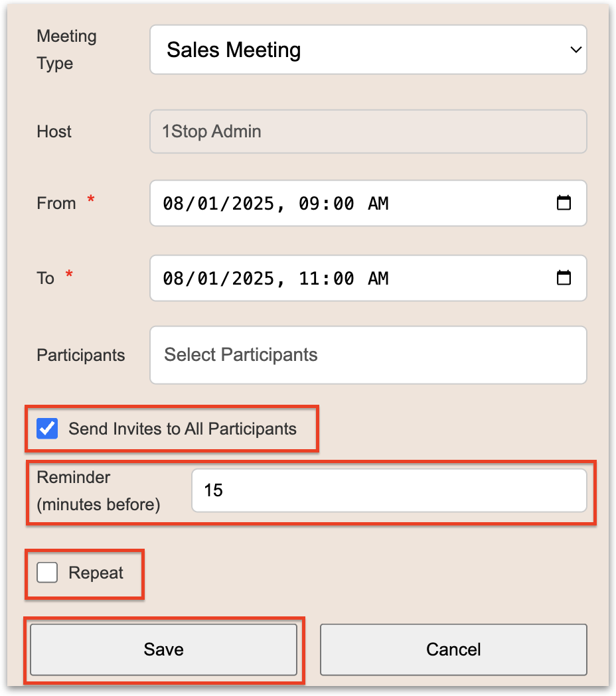
Task: Select the AM segment in From time
Action: point(378,204)
